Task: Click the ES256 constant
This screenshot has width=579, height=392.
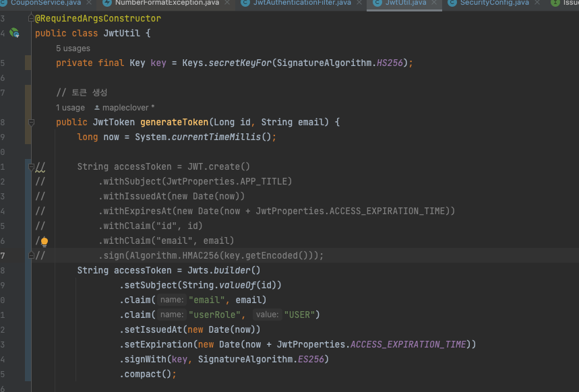Action: (x=311, y=359)
